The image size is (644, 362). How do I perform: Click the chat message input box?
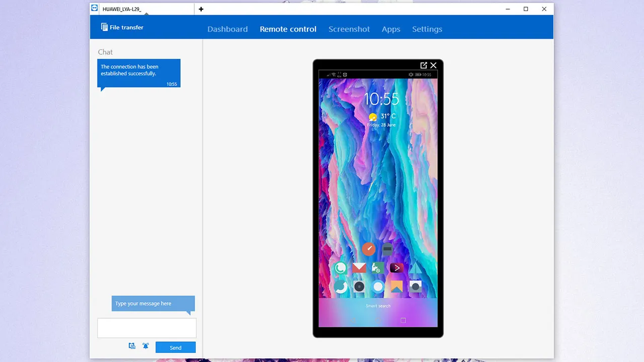(x=147, y=328)
